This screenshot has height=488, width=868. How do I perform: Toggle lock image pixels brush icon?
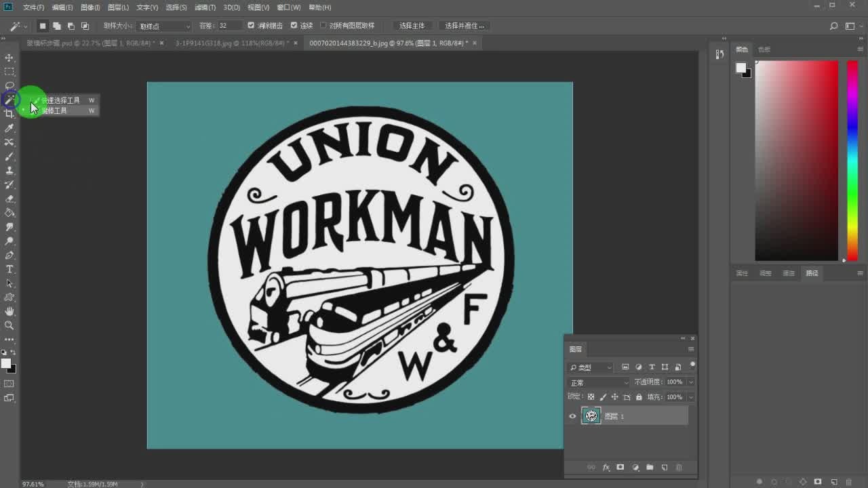pyautogui.click(x=603, y=397)
